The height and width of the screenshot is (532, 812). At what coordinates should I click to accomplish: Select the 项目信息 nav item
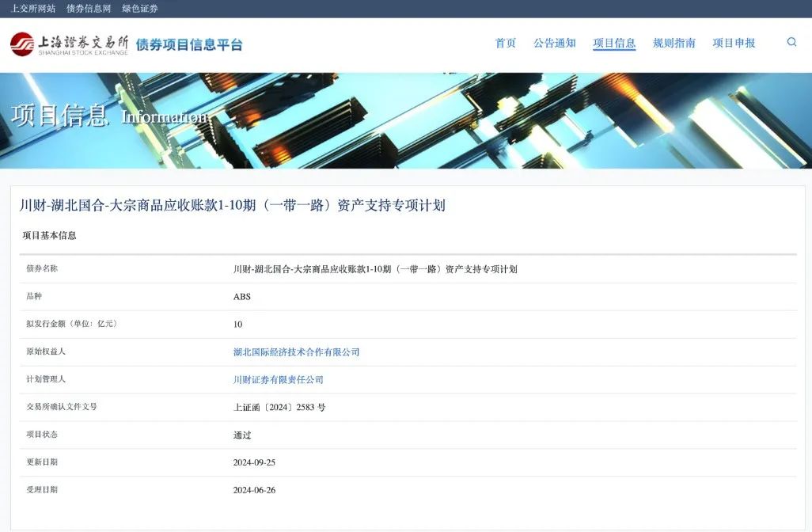click(614, 43)
